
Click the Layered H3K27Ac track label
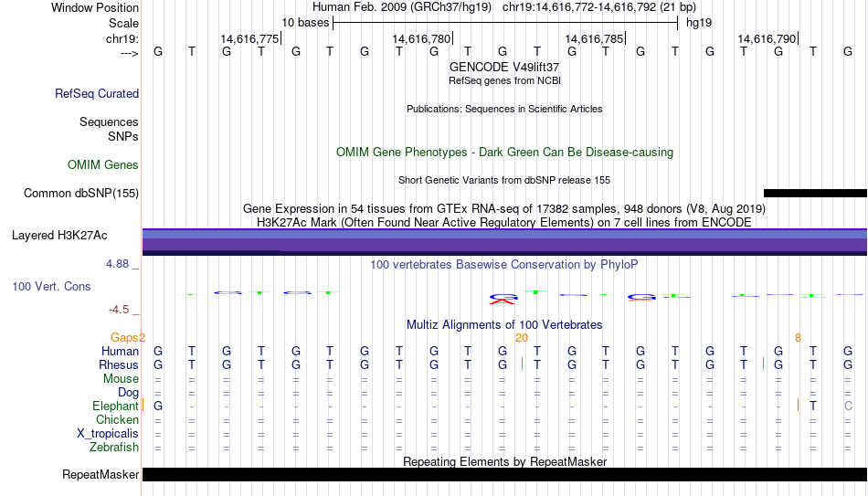59,236
